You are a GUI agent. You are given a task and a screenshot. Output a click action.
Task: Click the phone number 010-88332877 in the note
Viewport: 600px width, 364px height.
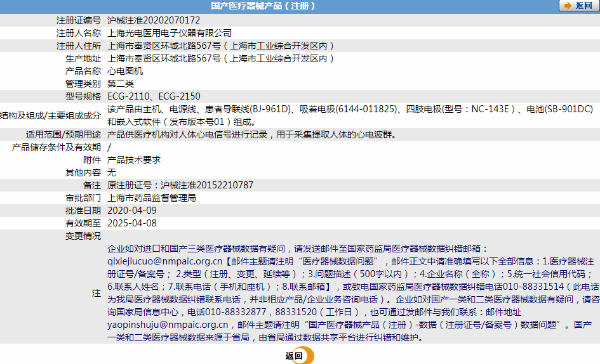point(236,312)
